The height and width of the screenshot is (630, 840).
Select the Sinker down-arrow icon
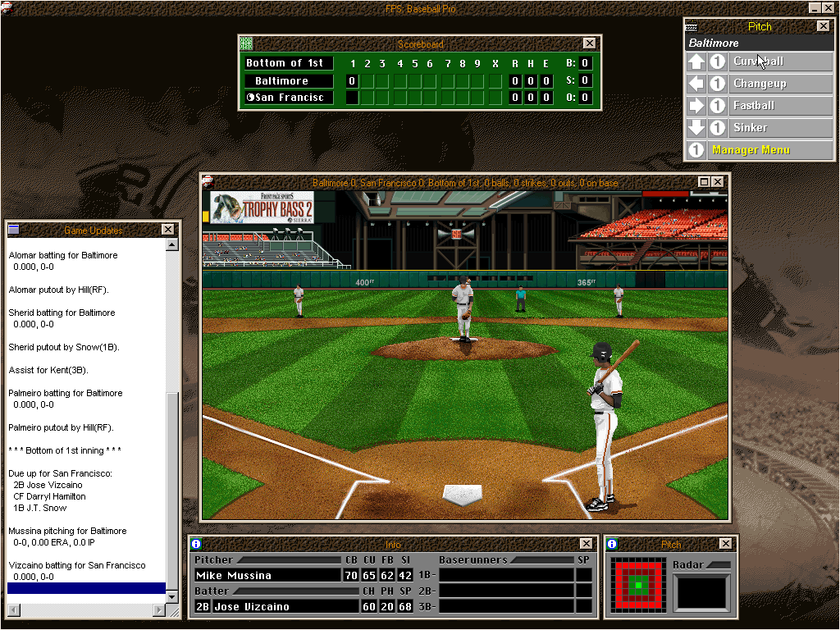coord(696,127)
